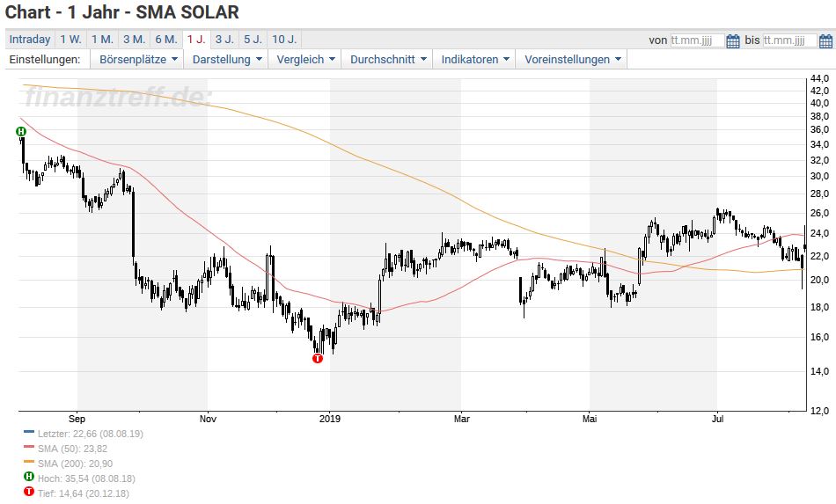The image size is (836, 504).
Task: Switch to Intraday chart tab
Action: [x=30, y=40]
